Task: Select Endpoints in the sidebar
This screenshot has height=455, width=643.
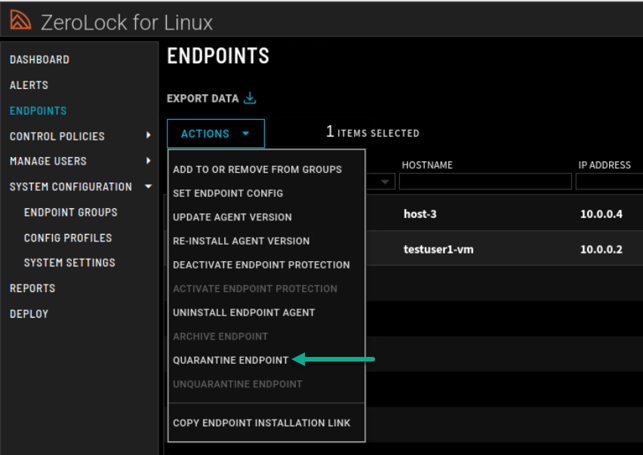Action: coord(38,111)
